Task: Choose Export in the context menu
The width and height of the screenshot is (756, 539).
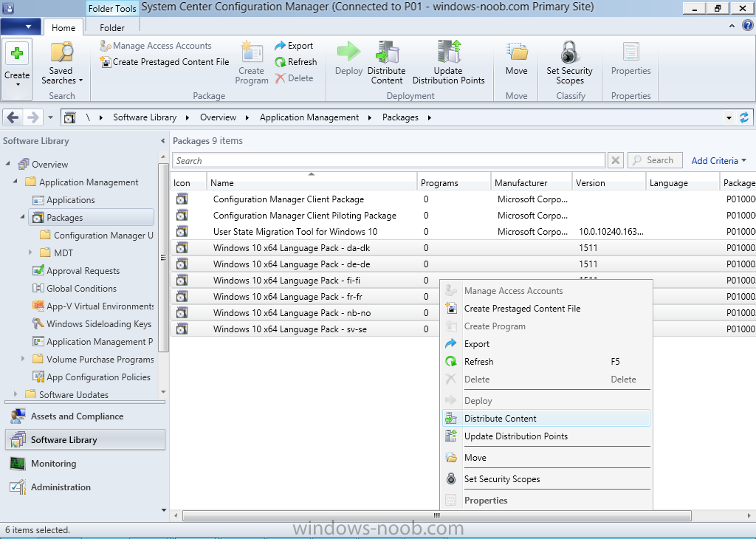Action: click(546, 344)
